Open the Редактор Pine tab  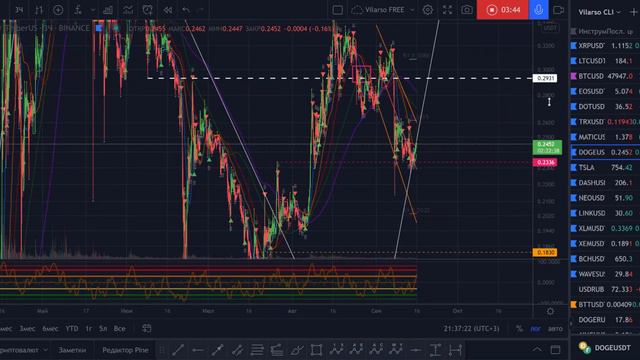click(125, 350)
